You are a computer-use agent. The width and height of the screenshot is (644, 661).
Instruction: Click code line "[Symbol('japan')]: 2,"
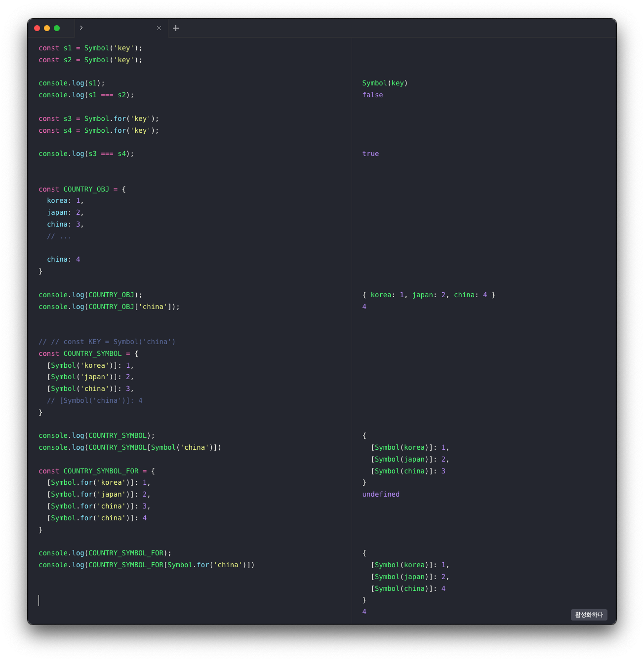pyautogui.click(x=90, y=377)
